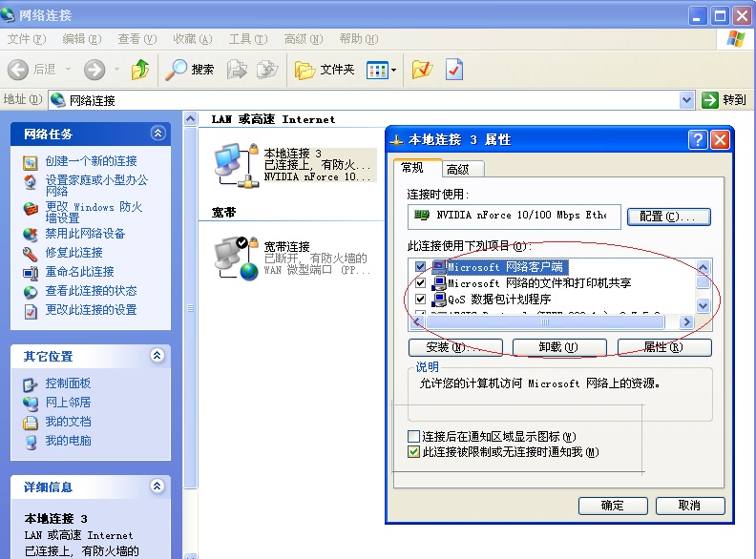Cancel dialog with 取消 button
This screenshot has height=559, width=756.
[x=690, y=506]
